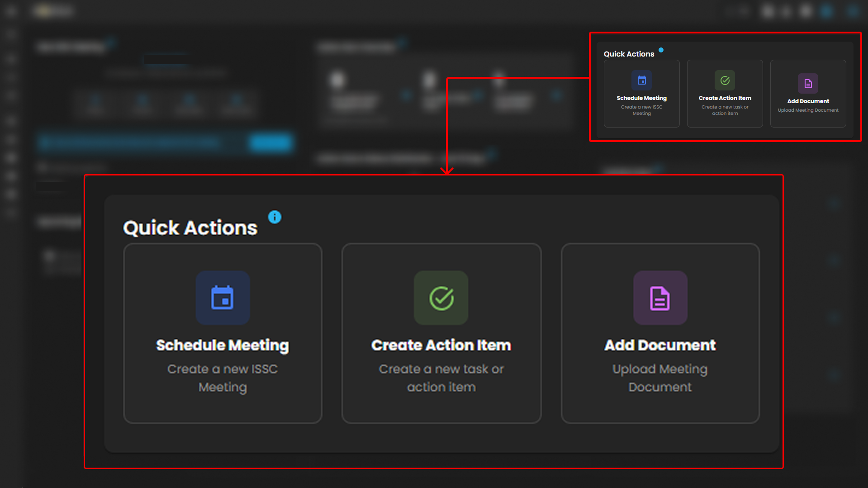Click the small "Quick Actions" title in the top-right panel
Image resolution: width=868 pixels, height=488 pixels.
tap(629, 54)
